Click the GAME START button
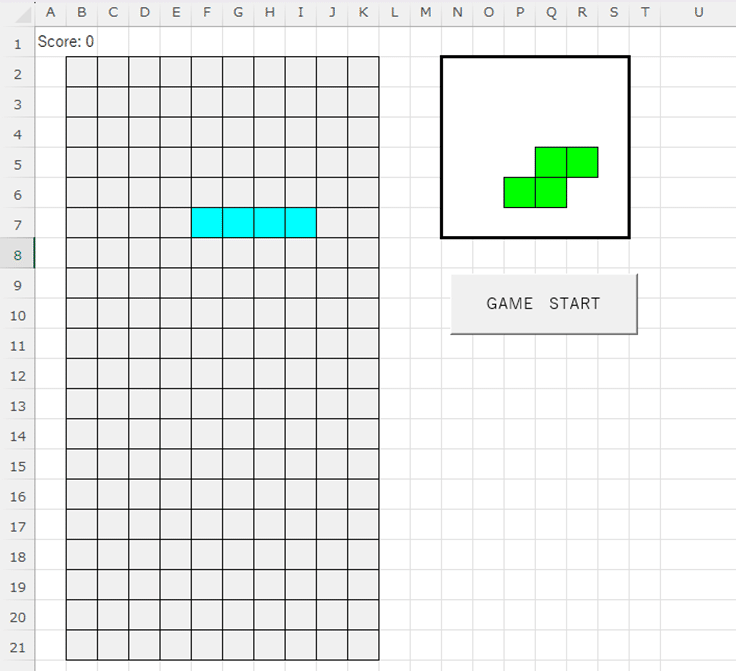 pyautogui.click(x=544, y=304)
